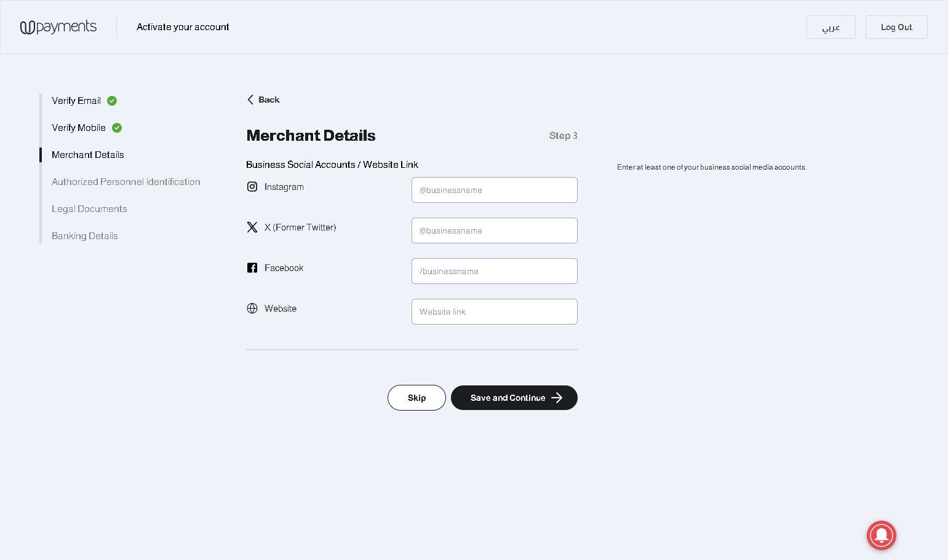The height and width of the screenshot is (560, 948).
Task: Focus the Website link input field
Action: click(x=495, y=312)
